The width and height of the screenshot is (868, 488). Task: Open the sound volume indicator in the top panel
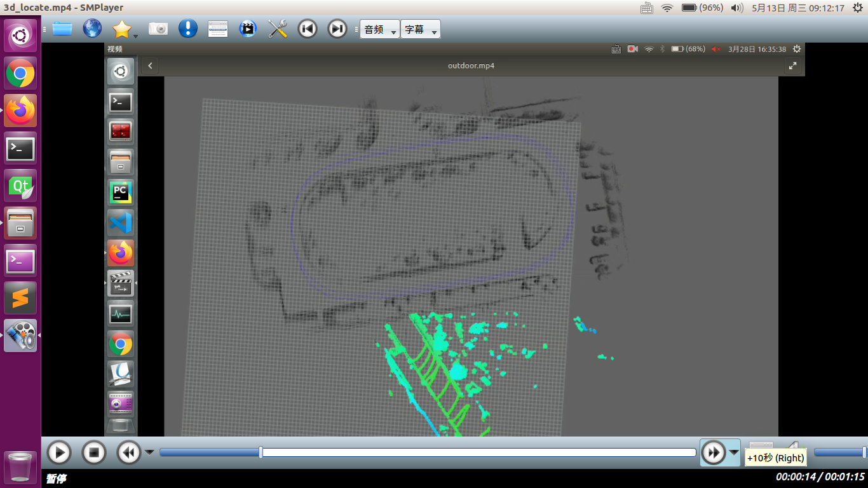click(x=737, y=8)
